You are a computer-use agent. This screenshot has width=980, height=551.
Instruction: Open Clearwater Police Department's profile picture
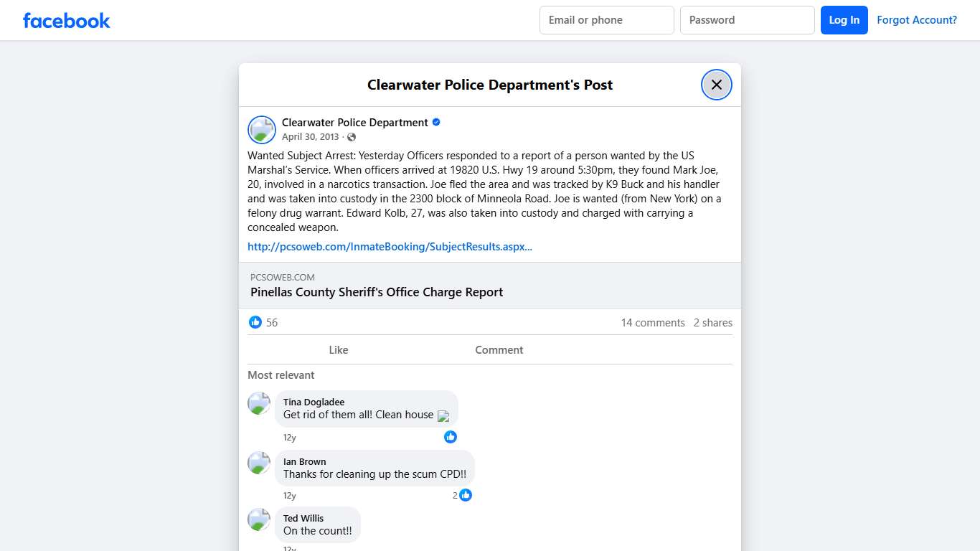coord(261,130)
